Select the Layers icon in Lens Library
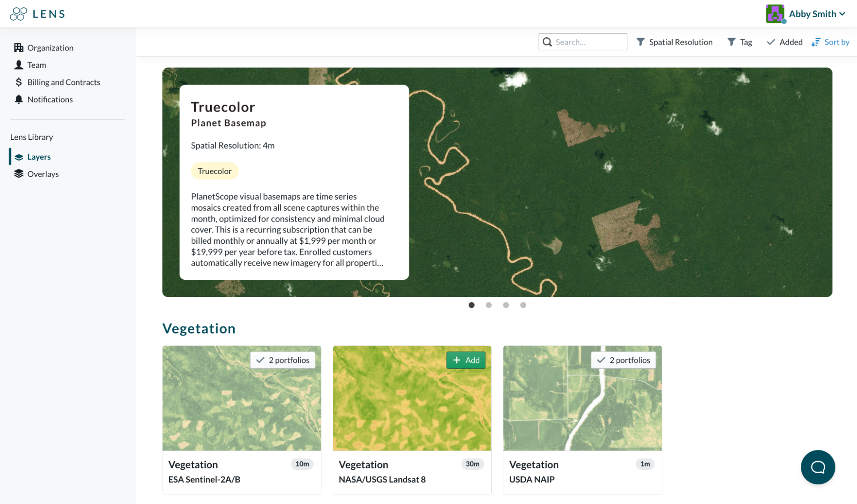857x504 pixels. 19,156
